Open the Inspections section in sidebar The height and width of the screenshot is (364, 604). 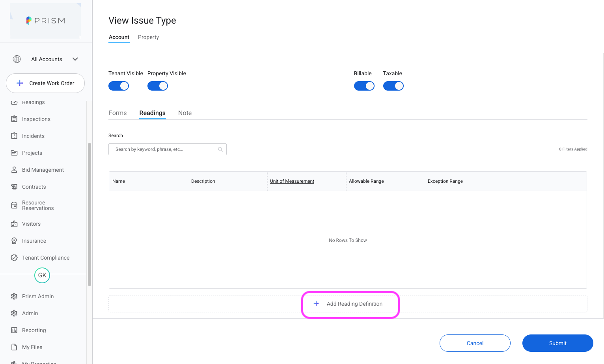[36, 119]
